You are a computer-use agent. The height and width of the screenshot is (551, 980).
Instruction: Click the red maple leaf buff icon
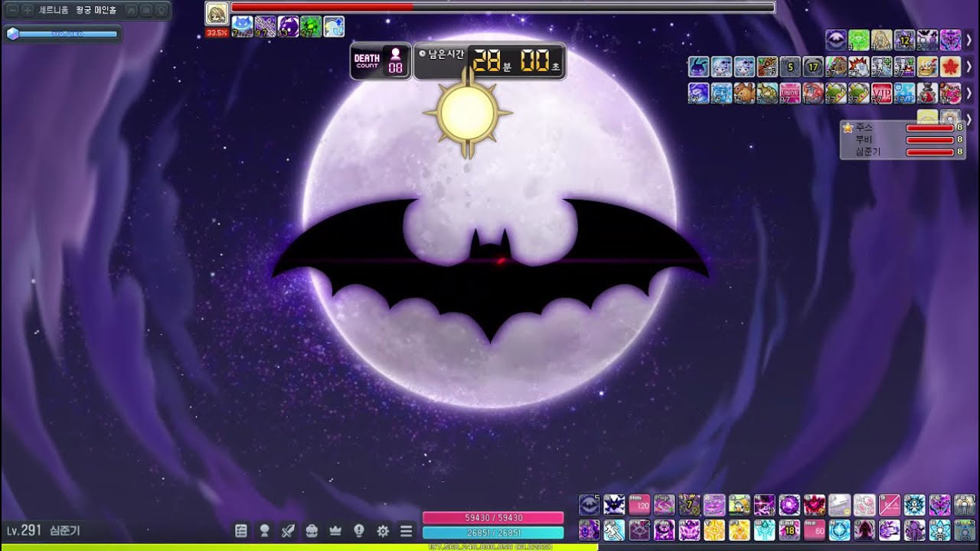click(951, 67)
